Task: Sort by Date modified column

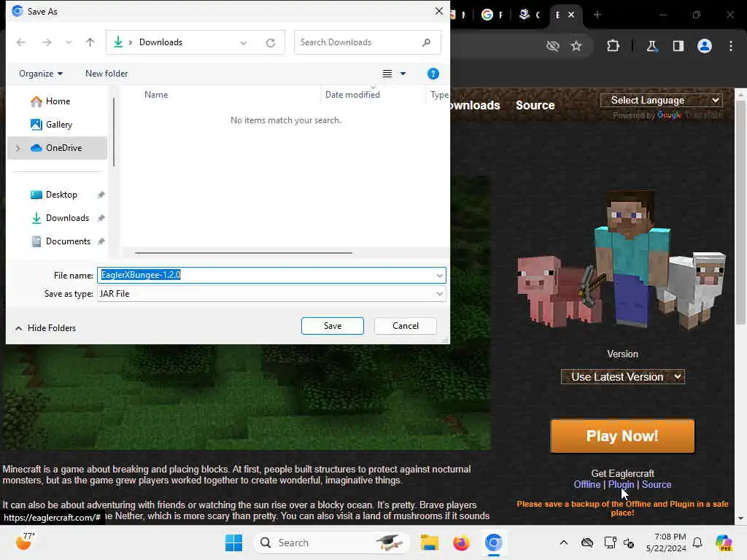Action: pos(352,94)
